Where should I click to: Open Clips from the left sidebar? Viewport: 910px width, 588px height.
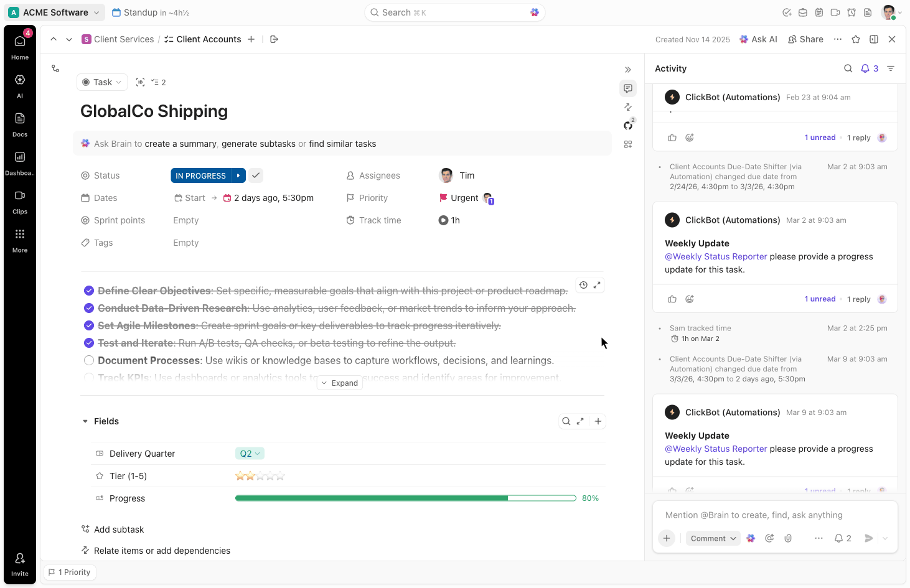point(19,199)
